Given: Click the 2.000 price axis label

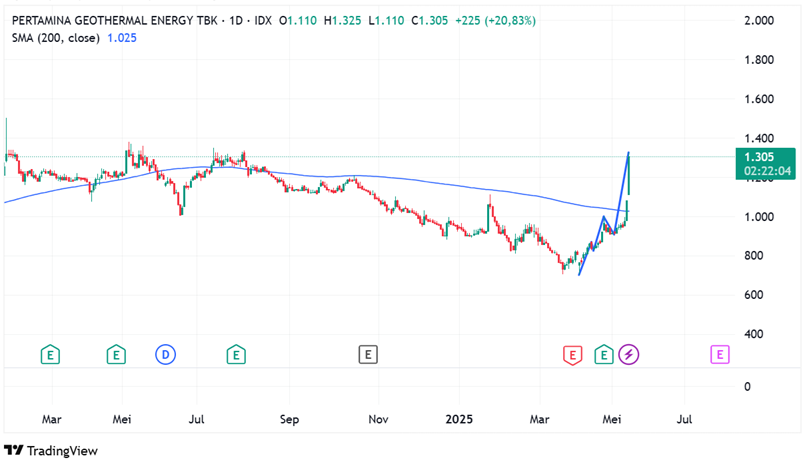Looking at the screenshot, I should pyautogui.click(x=759, y=21).
